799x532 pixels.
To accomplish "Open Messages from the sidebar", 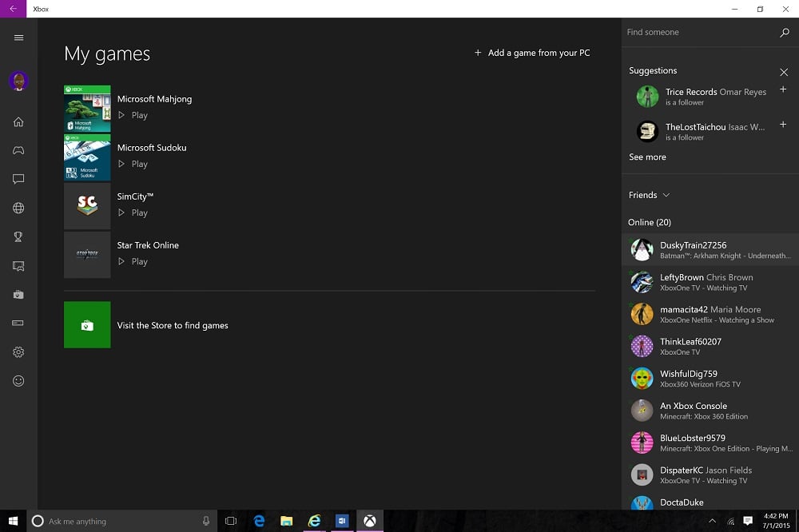I will point(18,179).
